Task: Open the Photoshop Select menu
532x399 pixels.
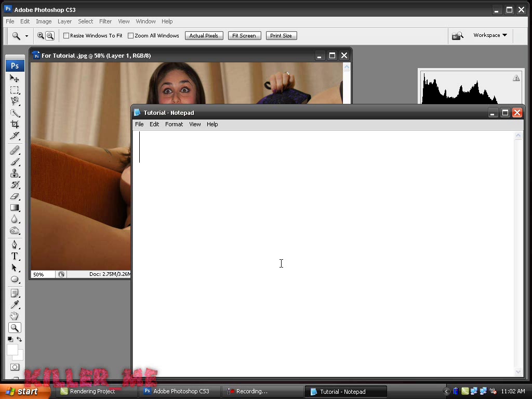Action: (x=86, y=21)
